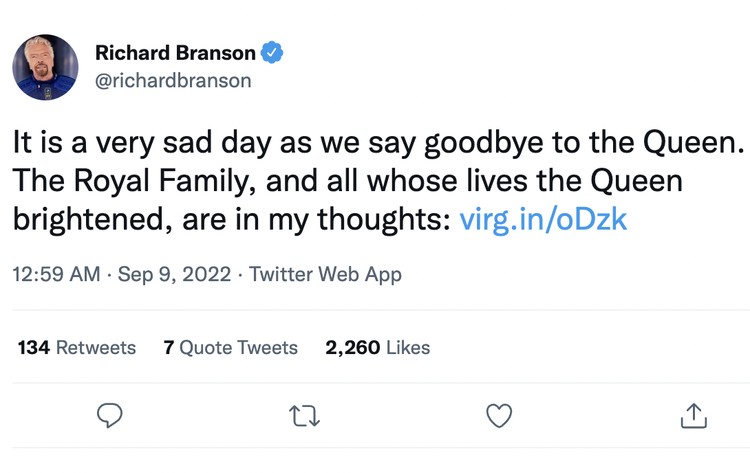
Task: Click the word 'thoughts:' before the link
Action: (x=384, y=220)
